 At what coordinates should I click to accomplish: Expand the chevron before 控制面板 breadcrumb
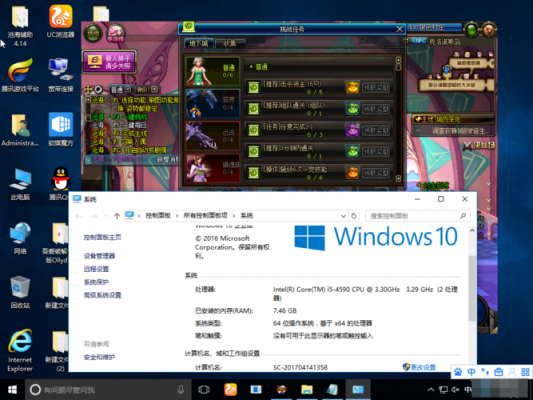(x=139, y=216)
